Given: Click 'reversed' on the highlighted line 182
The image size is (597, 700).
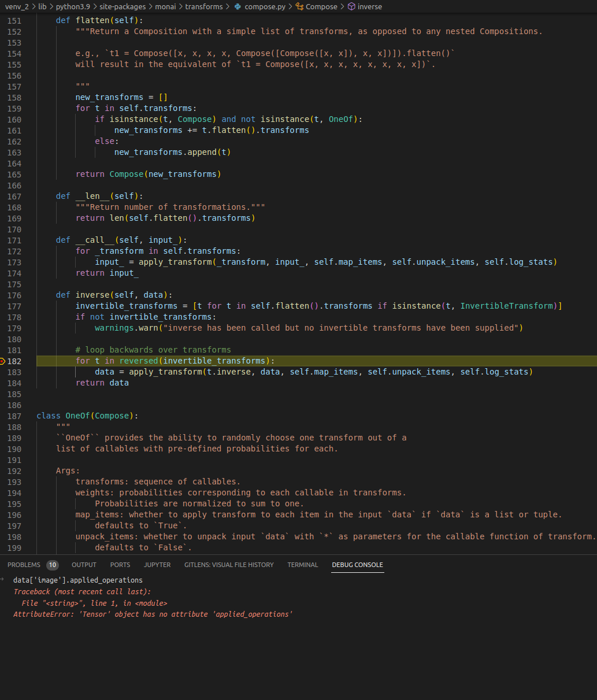Looking at the screenshot, I should coord(139,361).
